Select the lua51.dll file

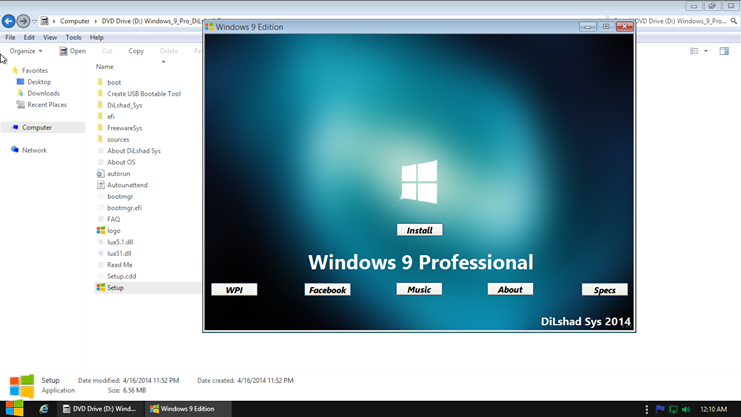click(119, 253)
